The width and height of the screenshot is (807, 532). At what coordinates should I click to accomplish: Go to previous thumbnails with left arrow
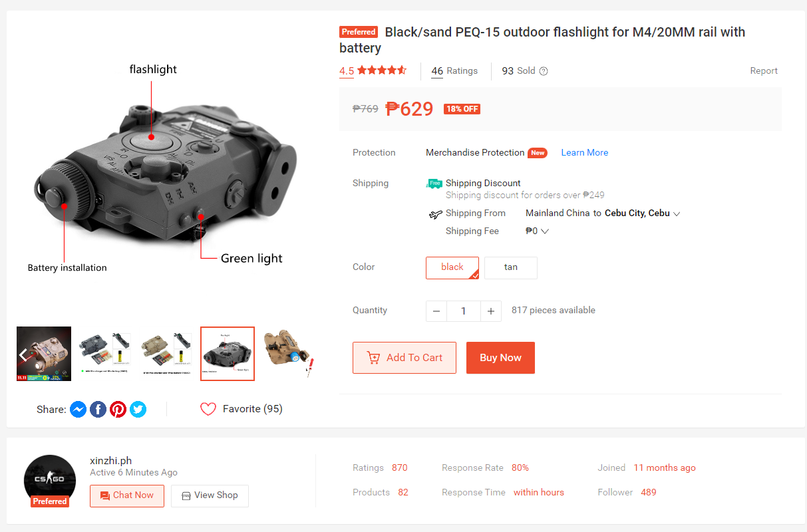click(25, 354)
